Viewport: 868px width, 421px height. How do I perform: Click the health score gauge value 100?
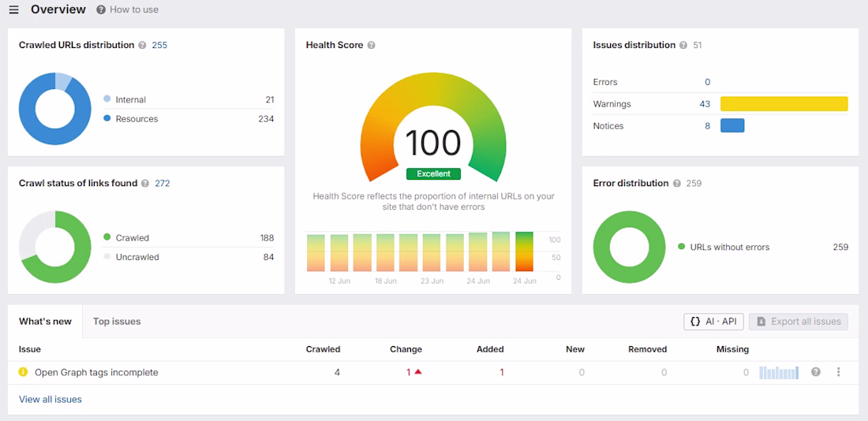coord(433,143)
